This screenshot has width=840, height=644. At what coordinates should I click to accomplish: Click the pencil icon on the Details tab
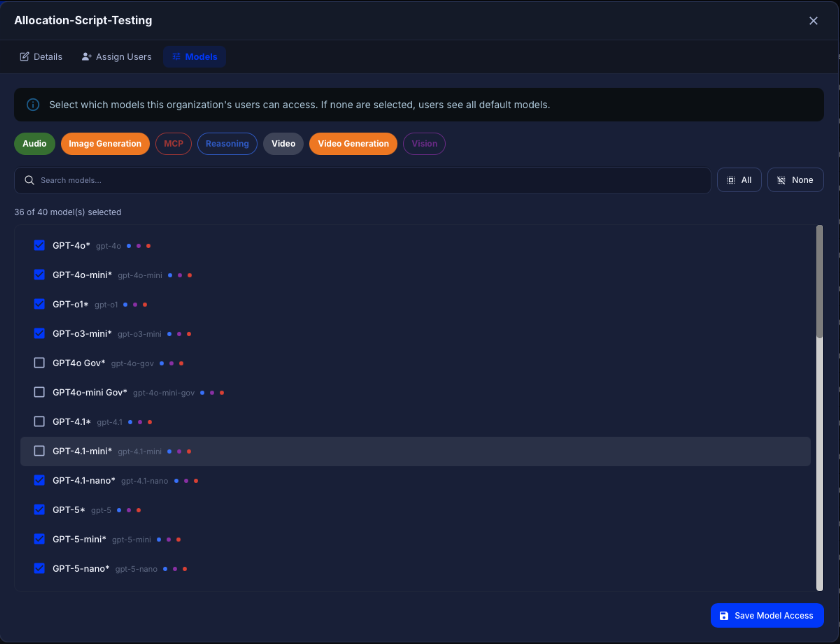[24, 56]
